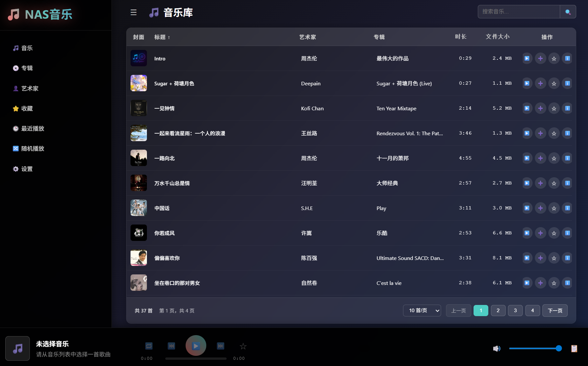This screenshot has width=588, height=366.
Task: Open the 设置 settings section
Action: click(x=27, y=169)
